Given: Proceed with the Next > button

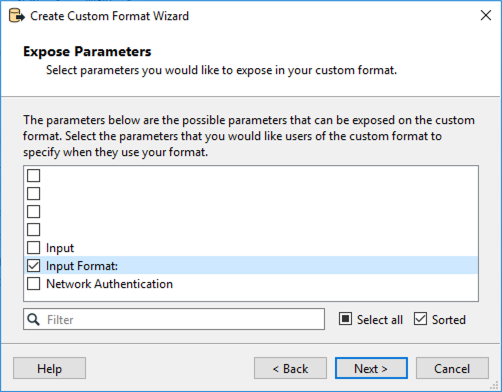Looking at the screenshot, I should [x=371, y=368].
